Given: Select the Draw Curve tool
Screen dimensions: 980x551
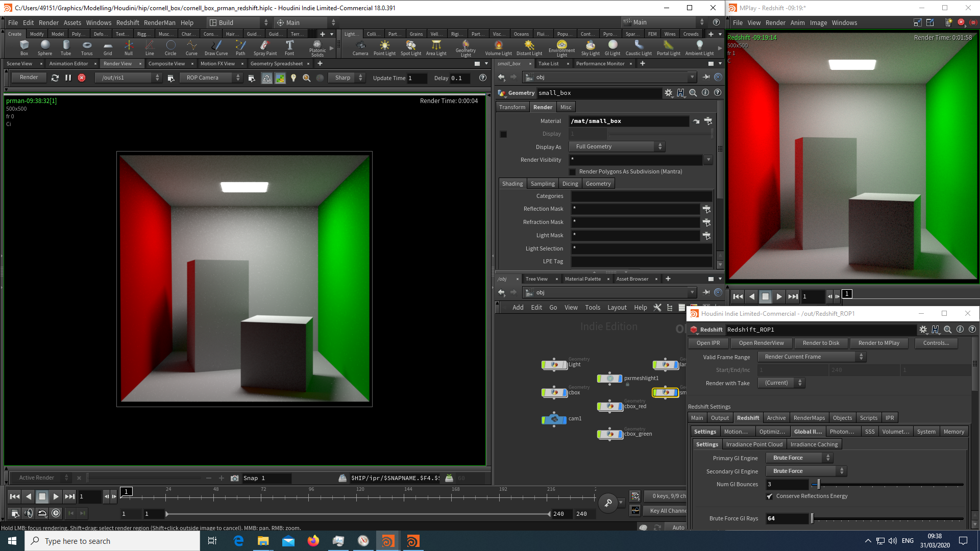Looking at the screenshot, I should (x=216, y=47).
